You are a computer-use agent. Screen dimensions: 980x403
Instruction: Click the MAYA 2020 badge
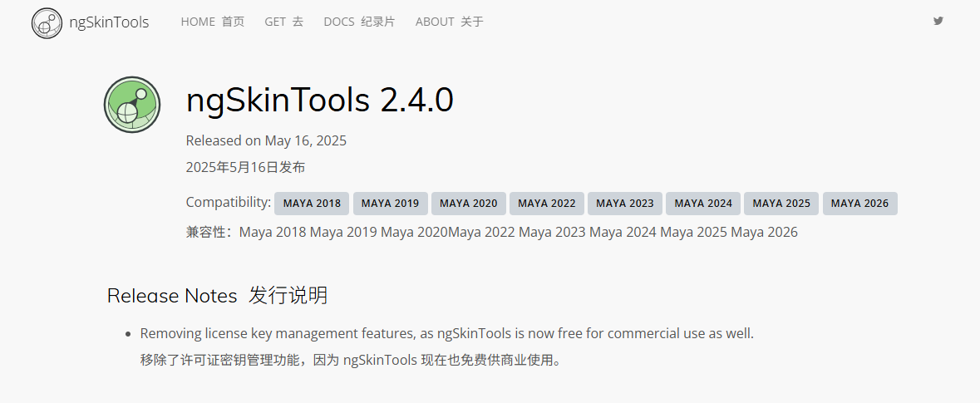468,204
